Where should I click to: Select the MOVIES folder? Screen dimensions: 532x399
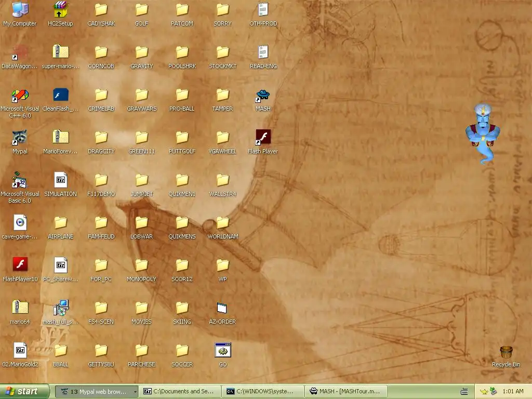tap(141, 308)
